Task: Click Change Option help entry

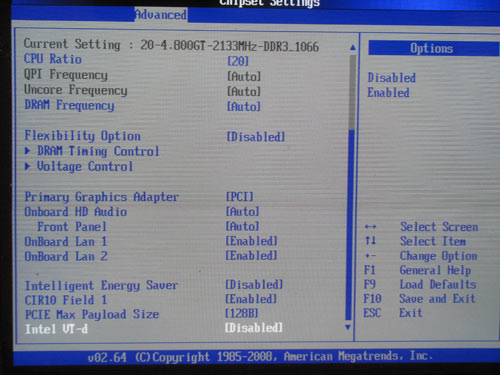Action: (x=438, y=256)
